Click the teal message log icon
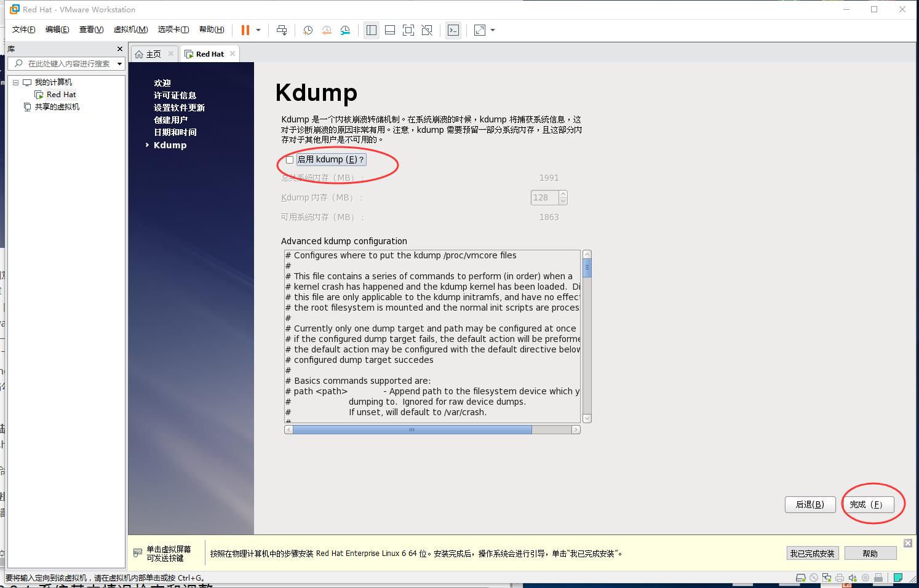 (x=898, y=578)
